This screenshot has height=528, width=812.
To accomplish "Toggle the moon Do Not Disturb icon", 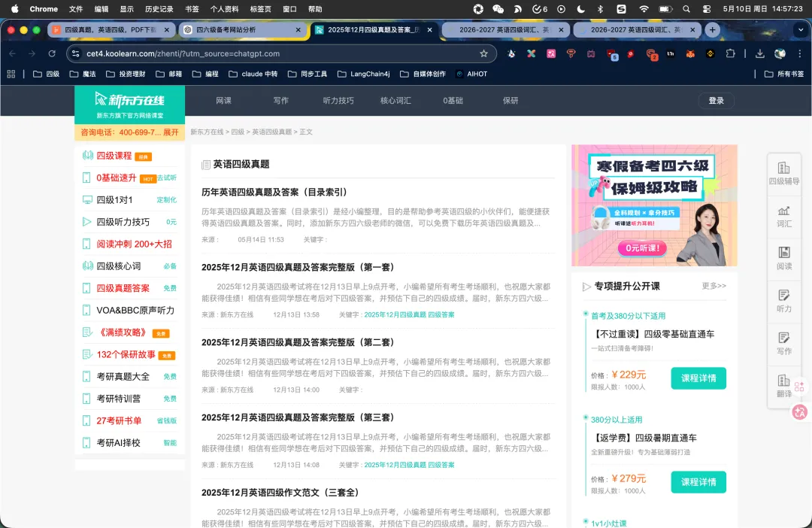I will (x=580, y=9).
